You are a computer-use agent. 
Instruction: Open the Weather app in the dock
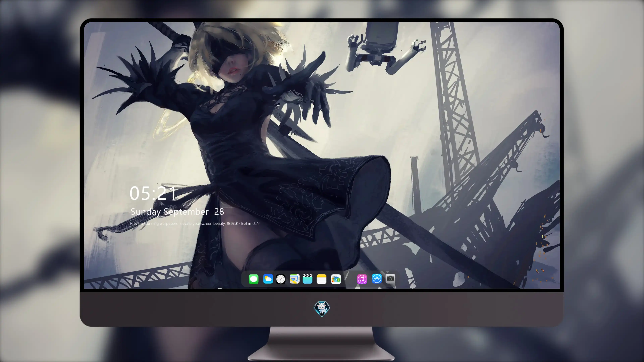coord(268,279)
